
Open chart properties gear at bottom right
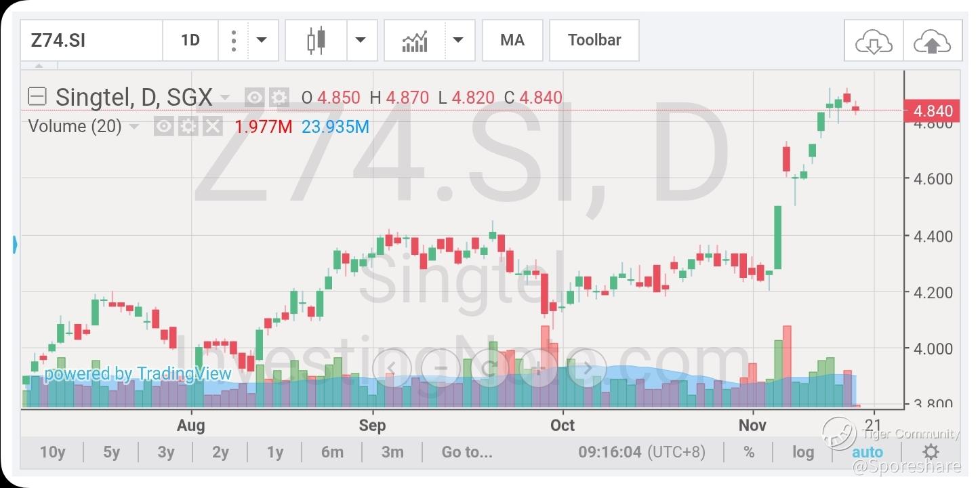click(931, 452)
